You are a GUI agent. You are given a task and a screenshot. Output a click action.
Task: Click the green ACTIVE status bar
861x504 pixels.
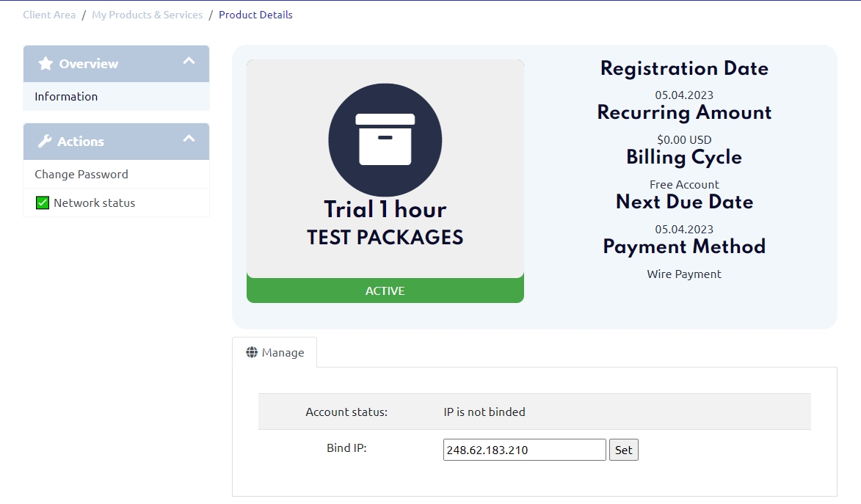point(385,291)
